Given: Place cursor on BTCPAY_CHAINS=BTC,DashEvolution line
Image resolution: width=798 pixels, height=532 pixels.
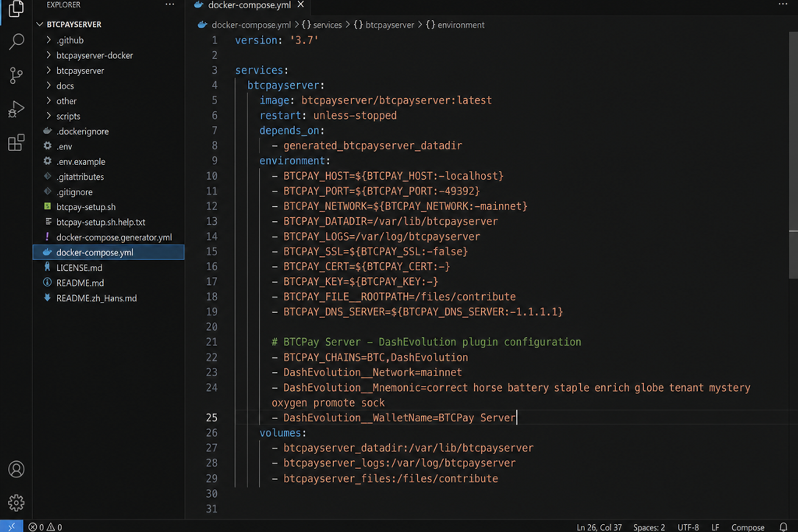Looking at the screenshot, I should (x=370, y=357).
